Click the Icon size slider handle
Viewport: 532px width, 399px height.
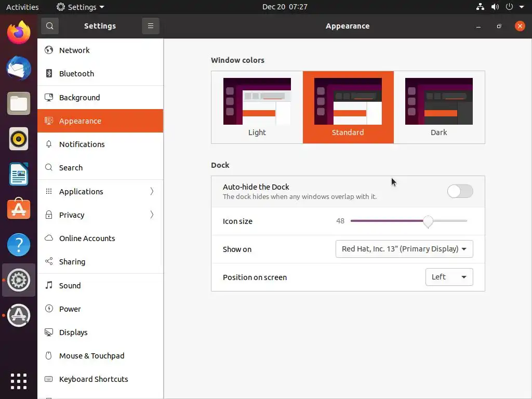click(428, 221)
